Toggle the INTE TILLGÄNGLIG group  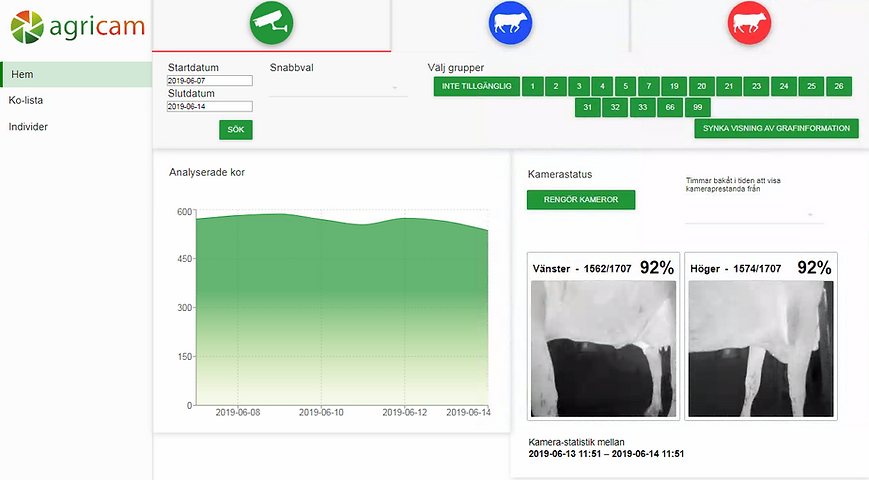click(x=477, y=87)
